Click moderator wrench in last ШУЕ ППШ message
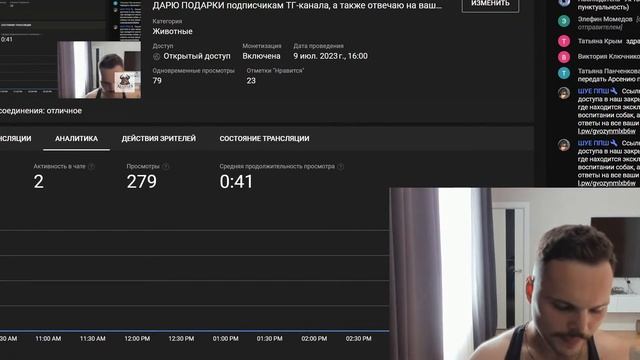Screen dimensions: 640x360 (614, 143)
